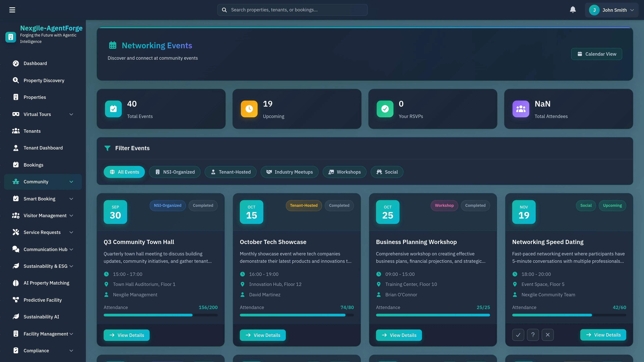The height and width of the screenshot is (362, 644).
Task: Open the hamburger menu
Action: [x=12, y=10]
